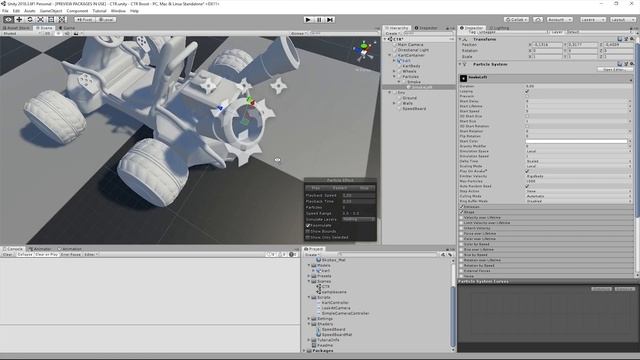Toggle the Auto Random Seed checkbox

(x=527, y=186)
